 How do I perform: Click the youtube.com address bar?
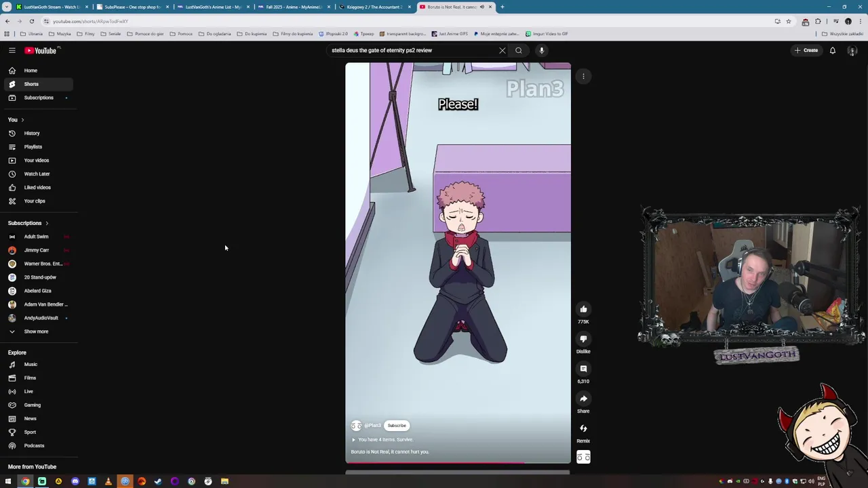pos(407,21)
